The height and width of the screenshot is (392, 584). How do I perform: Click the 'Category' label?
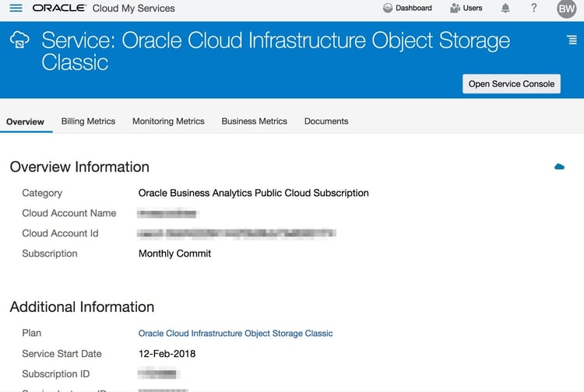[42, 193]
